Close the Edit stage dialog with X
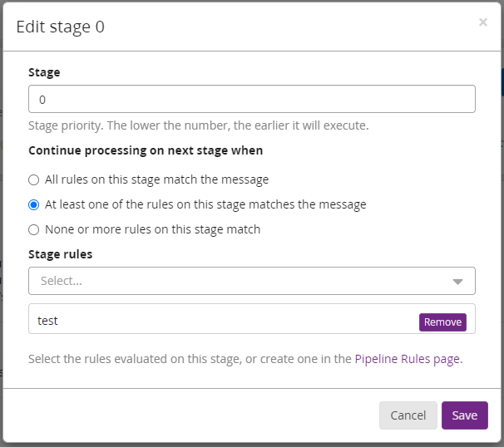Viewport: 504px width, 447px height. coord(482,22)
